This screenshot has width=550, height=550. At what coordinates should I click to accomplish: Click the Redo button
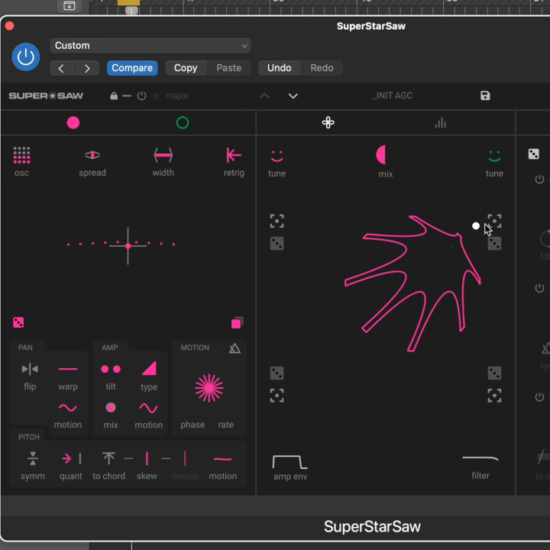tap(322, 68)
